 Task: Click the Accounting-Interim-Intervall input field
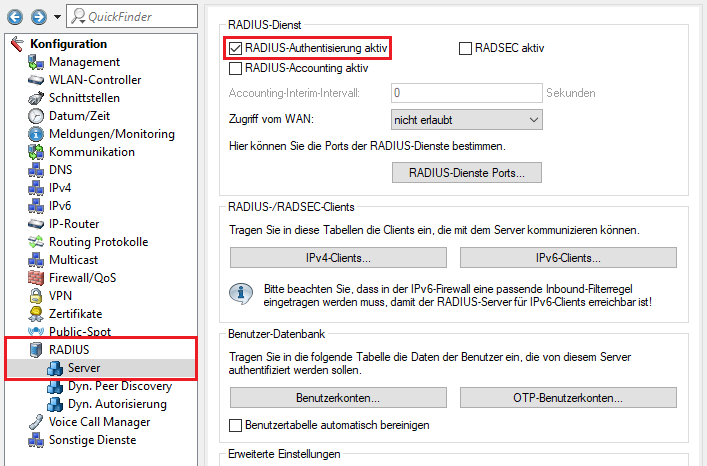tap(467, 93)
